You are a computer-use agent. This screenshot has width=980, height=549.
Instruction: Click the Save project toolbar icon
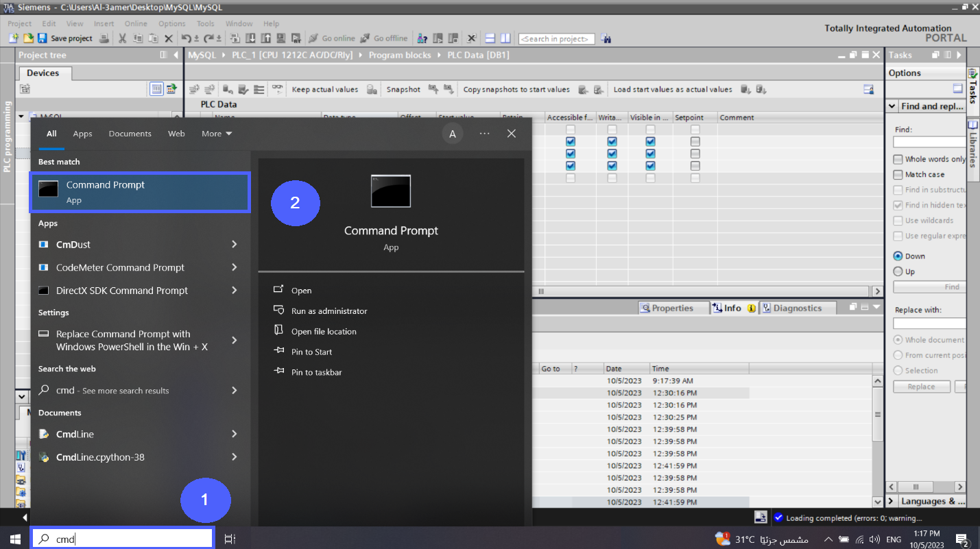tap(43, 38)
